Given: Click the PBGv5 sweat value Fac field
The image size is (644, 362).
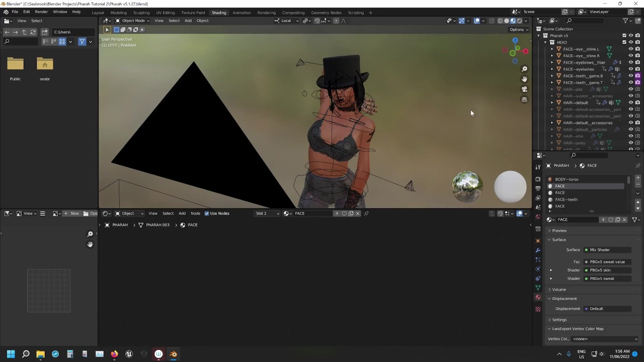Looking at the screenshot, I should coord(607,262).
